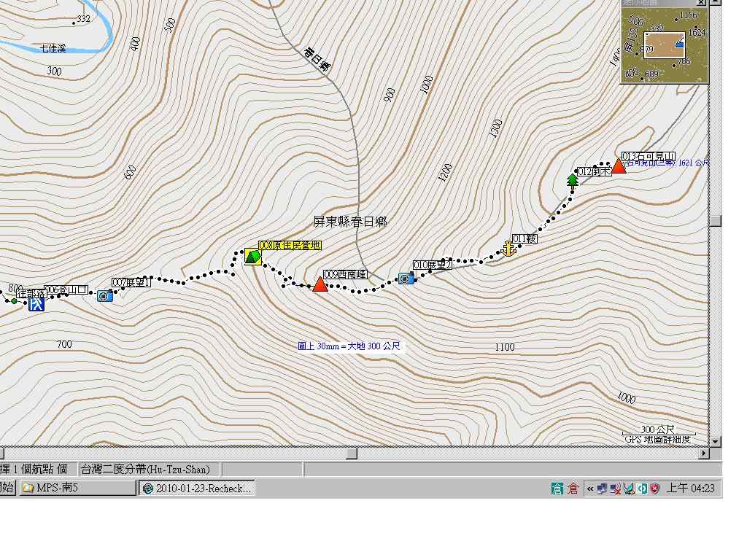Click the horizontal scrollbar thumb

tap(352, 454)
